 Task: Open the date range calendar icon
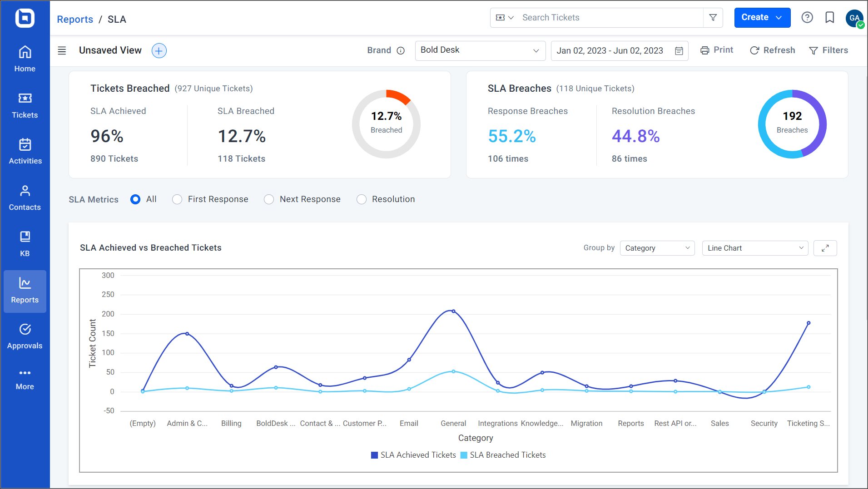679,51
